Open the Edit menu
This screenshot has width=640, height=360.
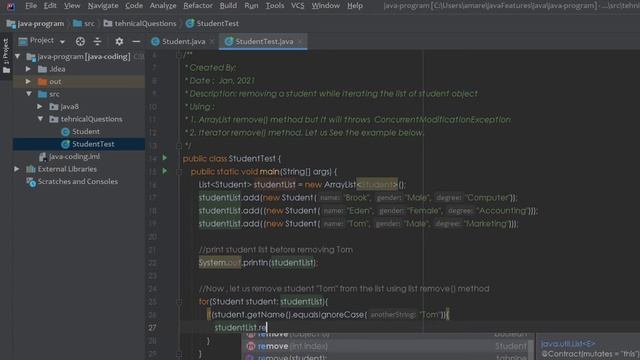click(x=50, y=6)
